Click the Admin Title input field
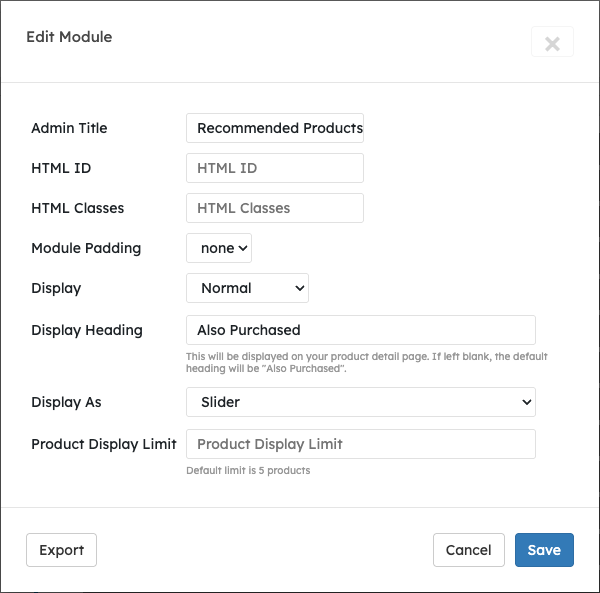 [275, 128]
